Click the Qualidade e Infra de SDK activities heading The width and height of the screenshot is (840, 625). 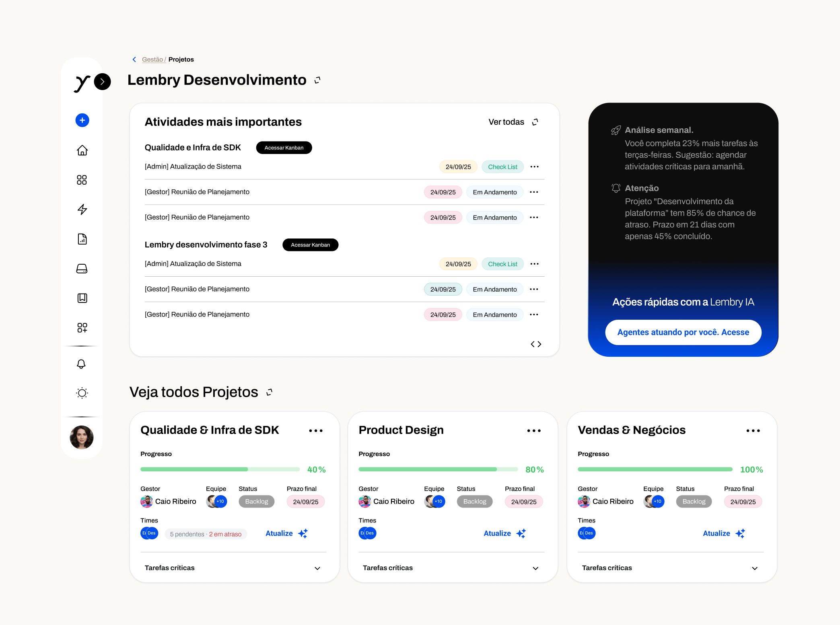[x=193, y=148]
